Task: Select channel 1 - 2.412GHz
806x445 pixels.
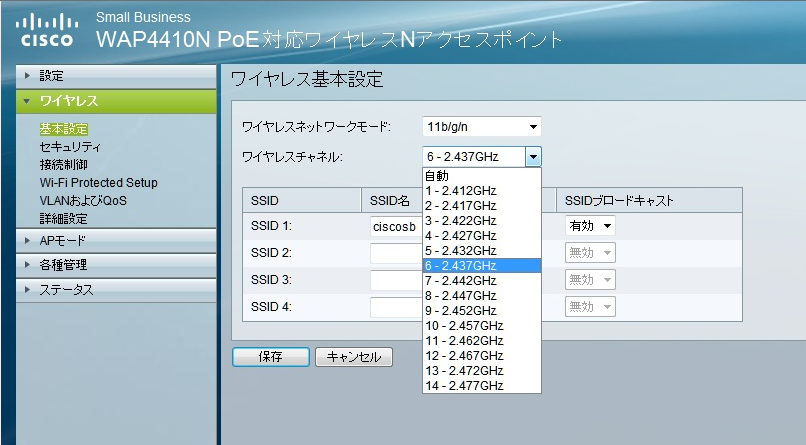Action: (482, 191)
